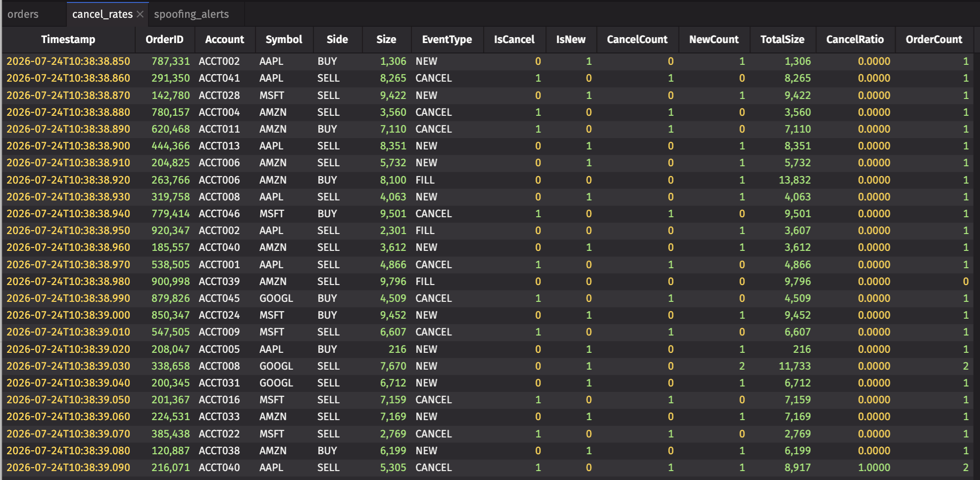Viewport: 980px width, 480px height.
Task: Select account ACCT041 cell
Action: (x=225, y=78)
